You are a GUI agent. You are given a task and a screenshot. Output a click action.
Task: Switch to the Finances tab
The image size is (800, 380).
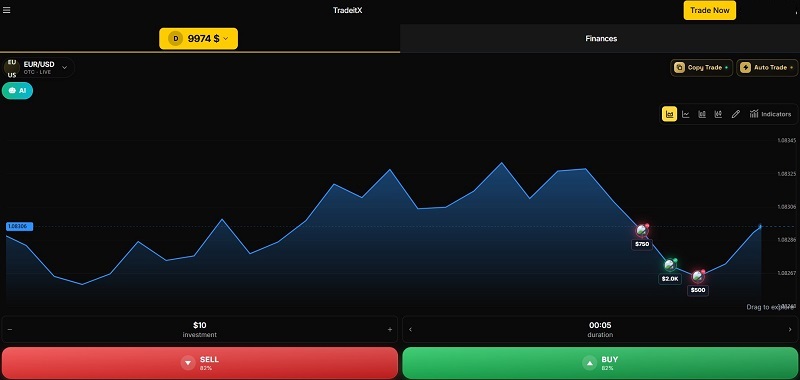(601, 38)
